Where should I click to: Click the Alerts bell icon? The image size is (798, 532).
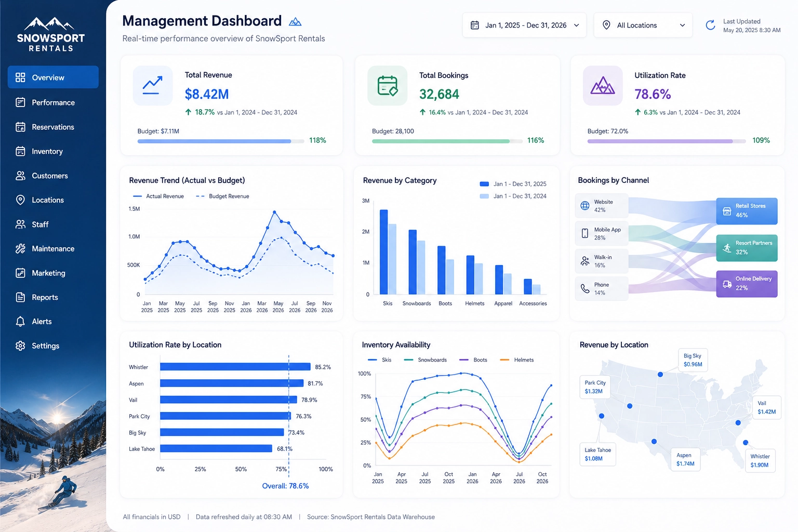tap(20, 322)
